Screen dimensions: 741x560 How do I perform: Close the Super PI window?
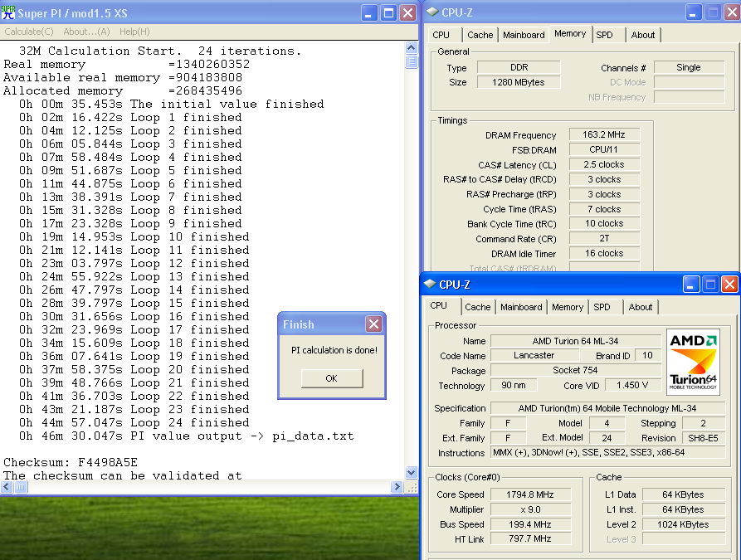(x=407, y=12)
